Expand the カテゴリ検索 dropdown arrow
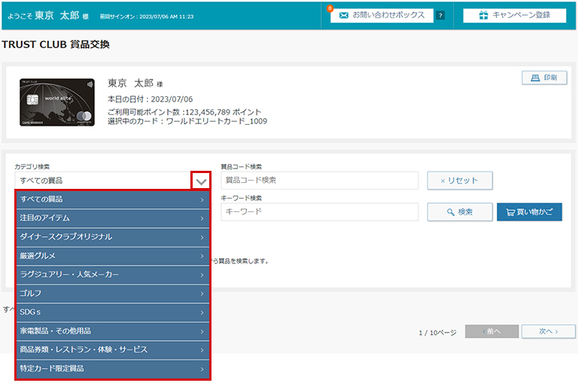Viewport: 578px width, 392px height. 201,181
